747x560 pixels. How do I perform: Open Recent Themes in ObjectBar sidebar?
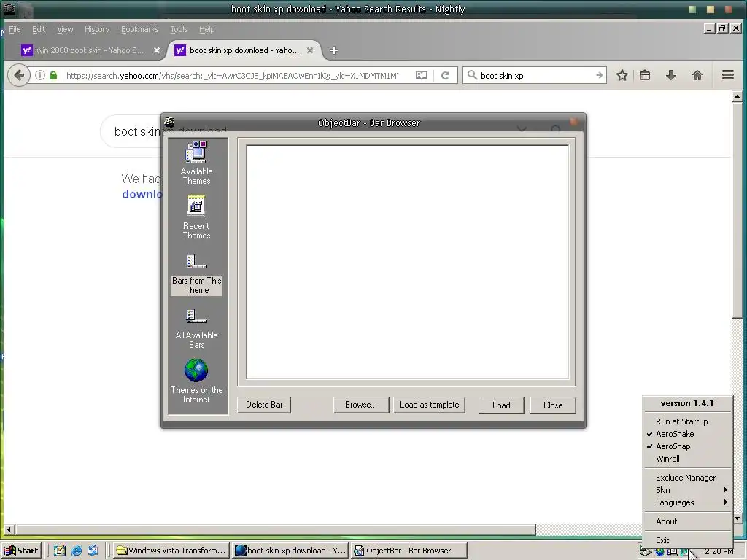click(196, 217)
